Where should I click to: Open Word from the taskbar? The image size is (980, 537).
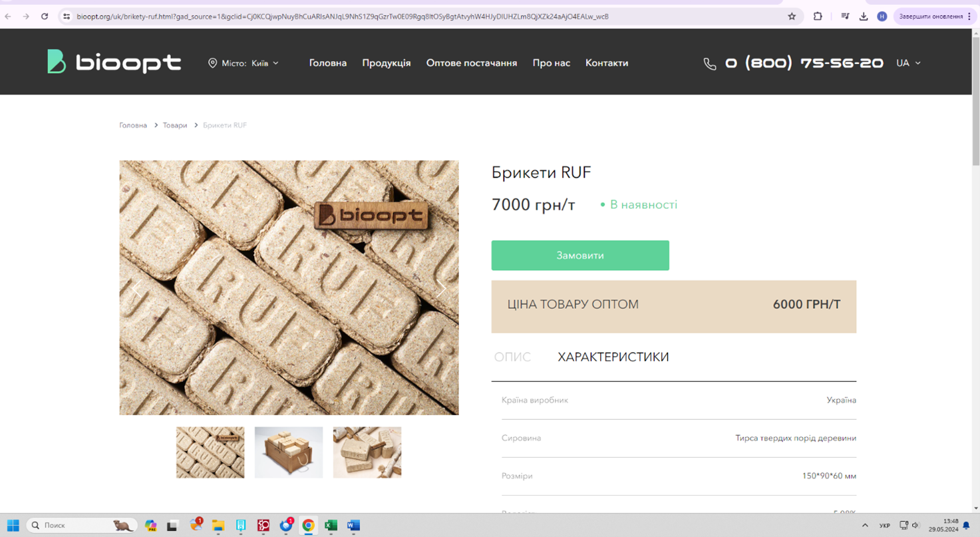[353, 526]
